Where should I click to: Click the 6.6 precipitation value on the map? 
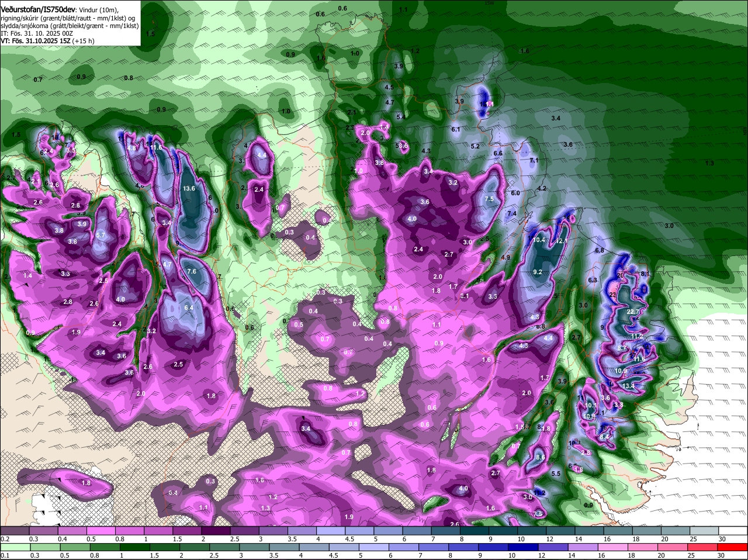tap(498, 153)
